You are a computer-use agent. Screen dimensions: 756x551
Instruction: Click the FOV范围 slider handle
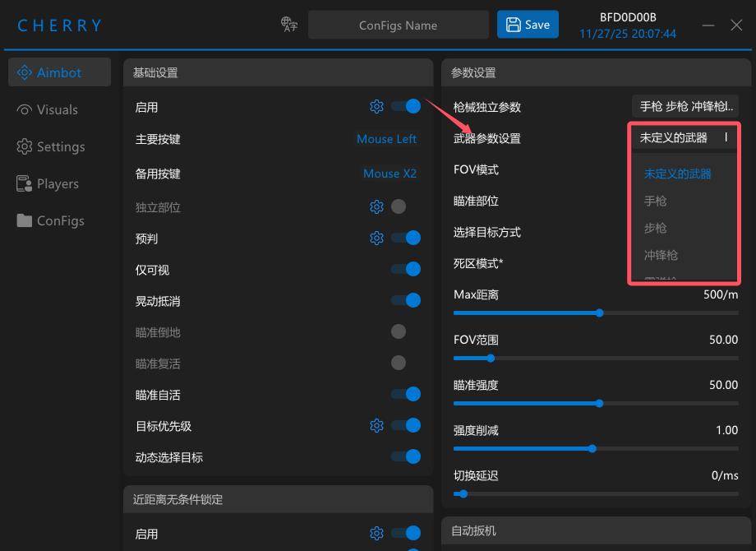pos(491,359)
